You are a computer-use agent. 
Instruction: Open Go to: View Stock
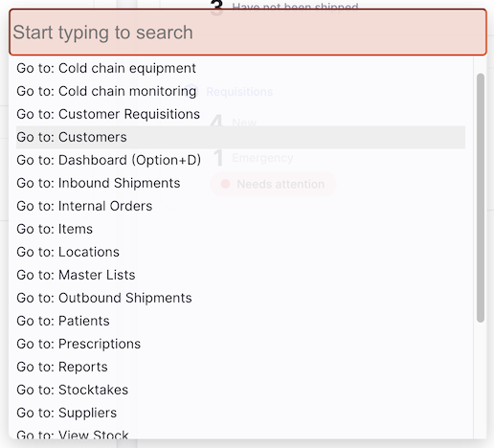coord(240,432)
